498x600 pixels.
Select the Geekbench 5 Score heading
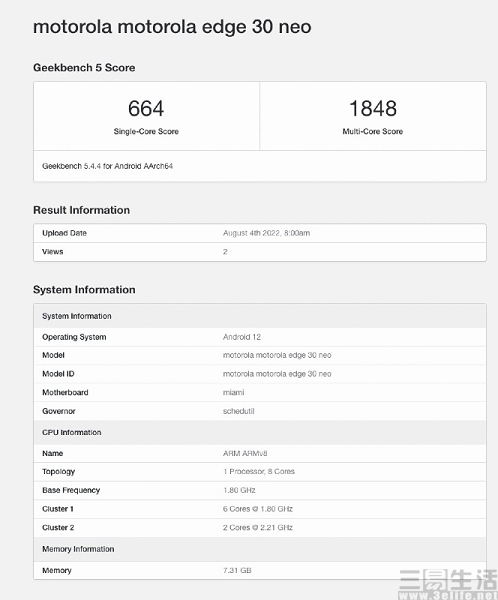click(x=84, y=68)
